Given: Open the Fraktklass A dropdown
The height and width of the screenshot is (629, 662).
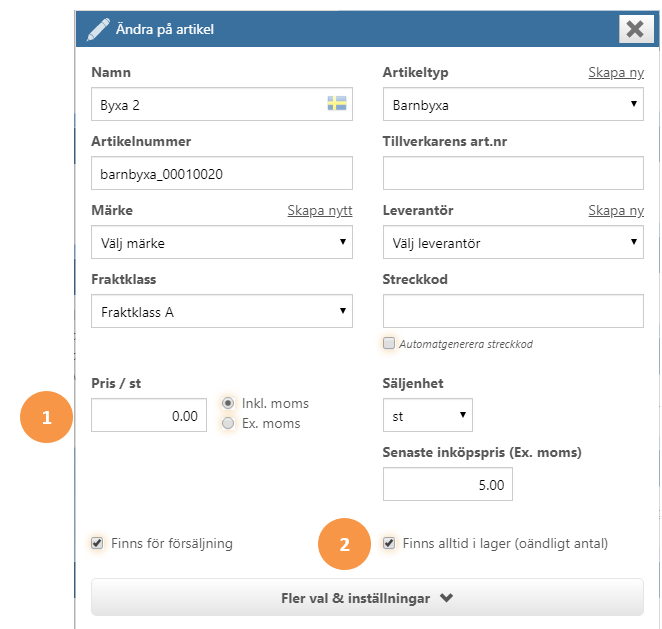Looking at the screenshot, I should coord(222,311).
